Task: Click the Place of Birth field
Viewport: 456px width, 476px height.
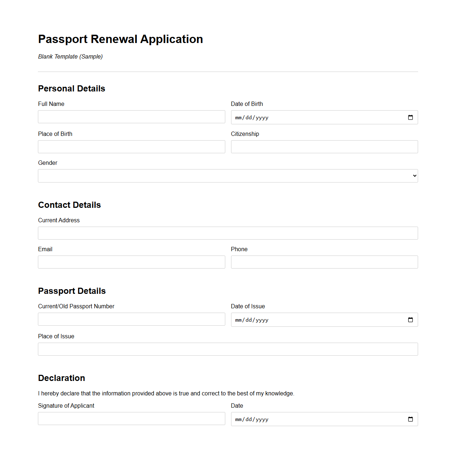Action: click(x=131, y=147)
